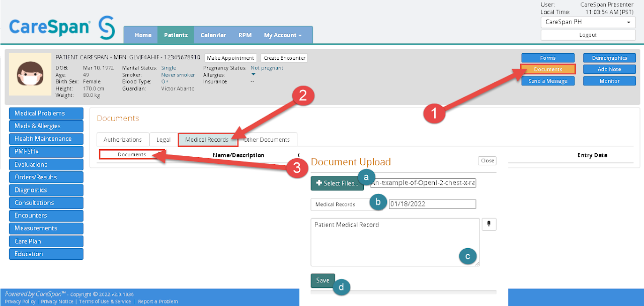Select the Authorizations documents tab
This screenshot has width=644, height=306.
(123, 140)
